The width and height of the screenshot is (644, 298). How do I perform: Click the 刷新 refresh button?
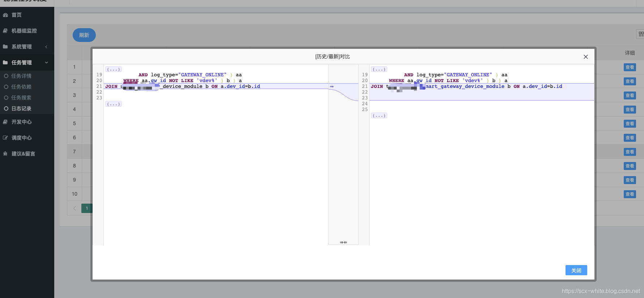(x=84, y=35)
